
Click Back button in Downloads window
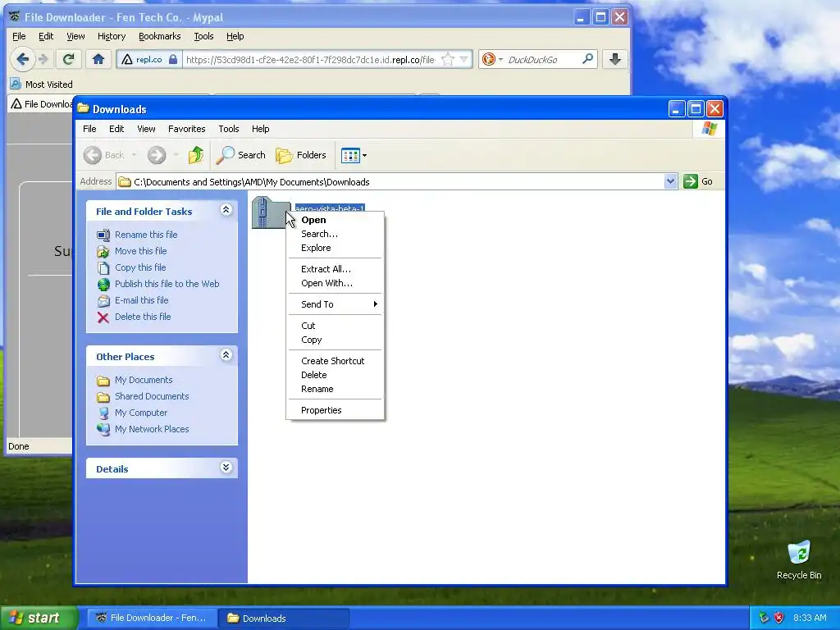(x=103, y=155)
